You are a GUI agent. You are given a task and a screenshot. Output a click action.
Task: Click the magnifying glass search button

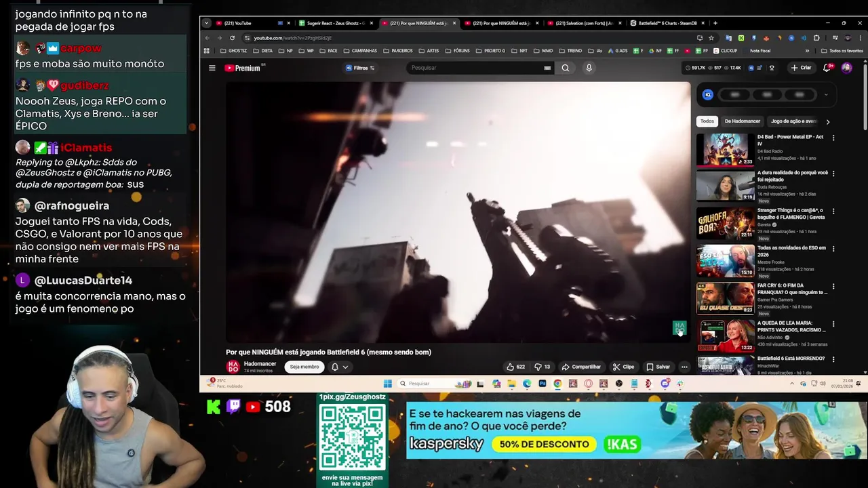(565, 68)
